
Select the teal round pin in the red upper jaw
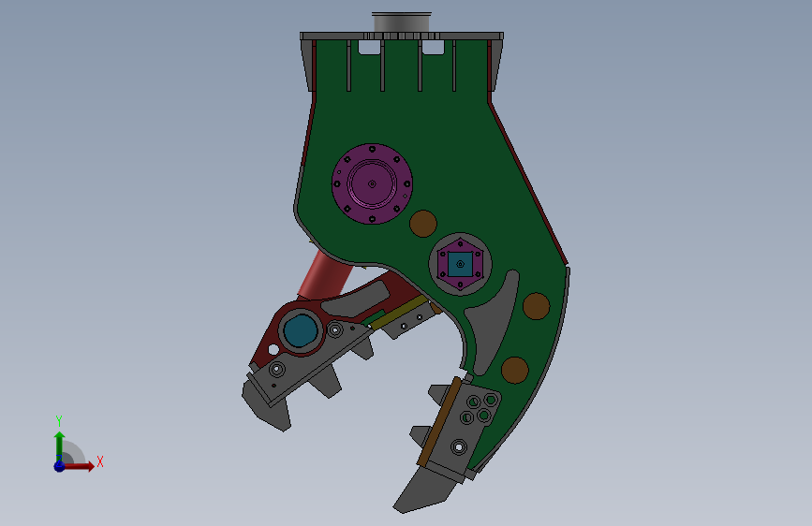tap(301, 331)
